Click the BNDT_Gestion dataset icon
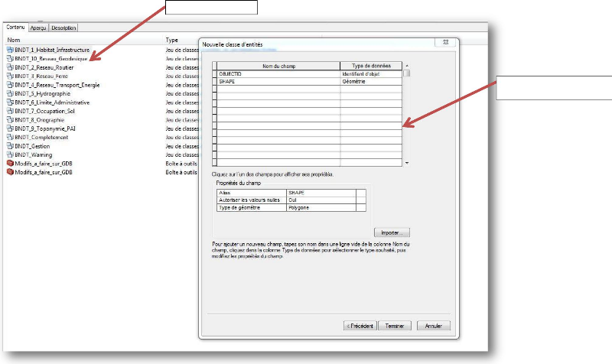Screen dimensions: 612x364 click(10, 146)
